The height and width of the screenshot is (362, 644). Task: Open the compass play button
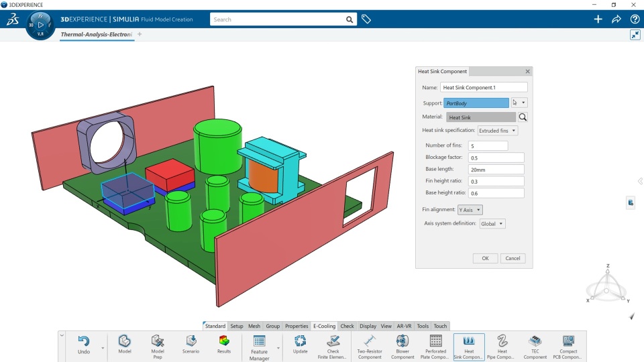(x=40, y=25)
